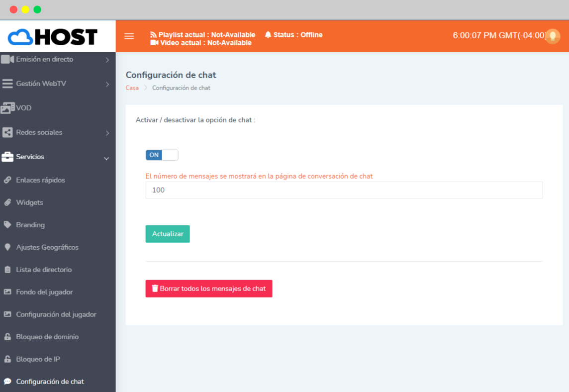This screenshot has height=392, width=569.
Task: Click the clipboard icon beside Lista de directorio
Action: (7, 270)
